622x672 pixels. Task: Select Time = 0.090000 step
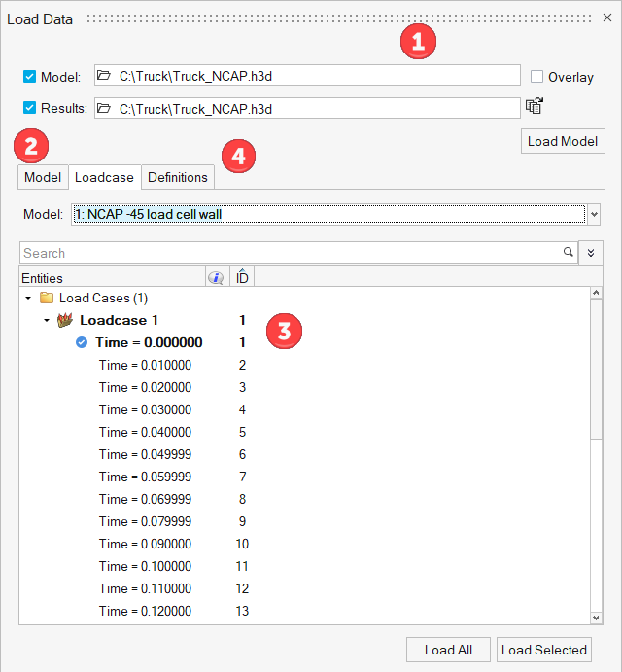145,544
